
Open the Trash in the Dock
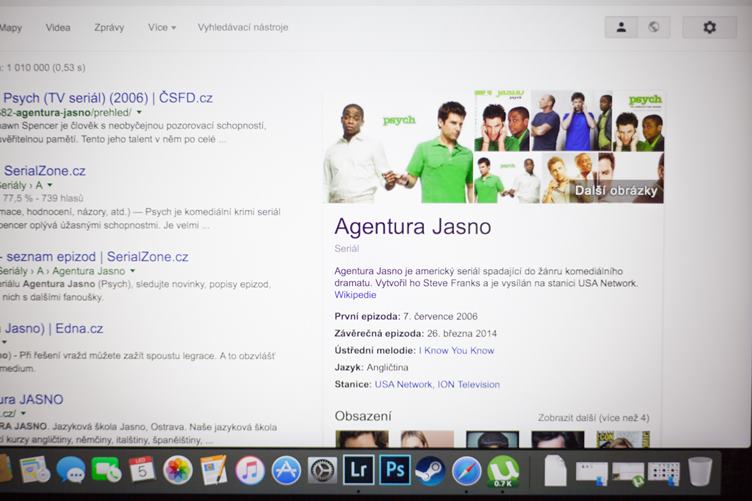[x=700, y=471]
